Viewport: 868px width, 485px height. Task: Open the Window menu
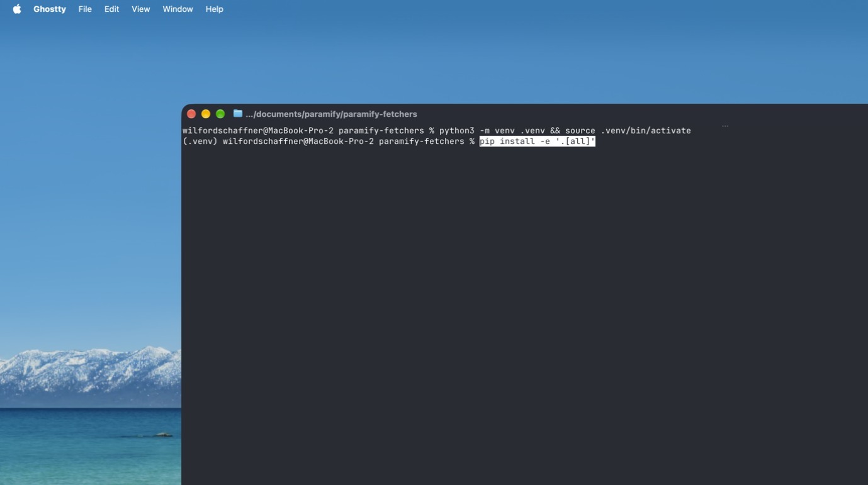pos(178,9)
